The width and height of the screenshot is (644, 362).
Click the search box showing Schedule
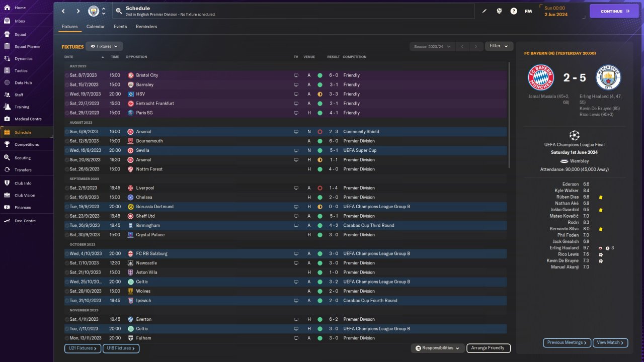(294, 11)
